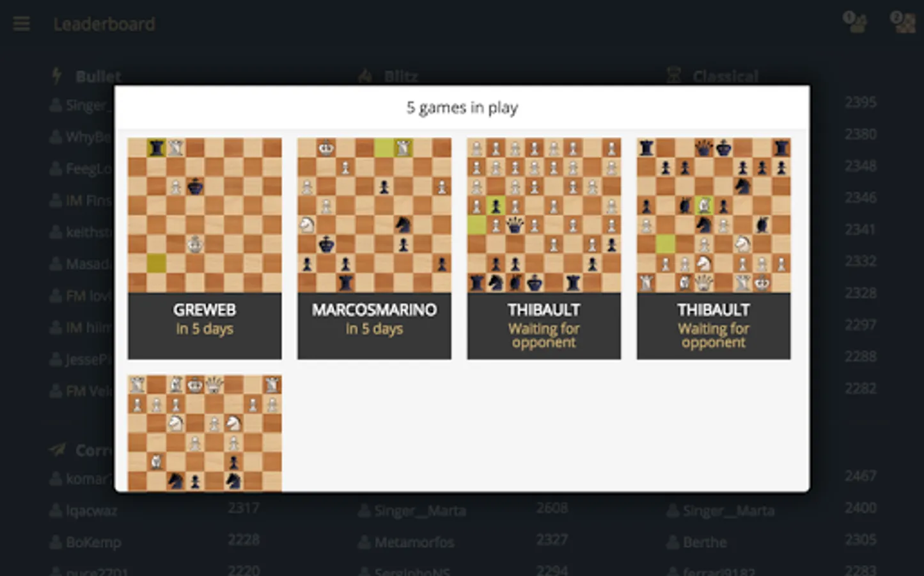Tap user icon beside Masad
924x576 pixels.
click(x=56, y=264)
